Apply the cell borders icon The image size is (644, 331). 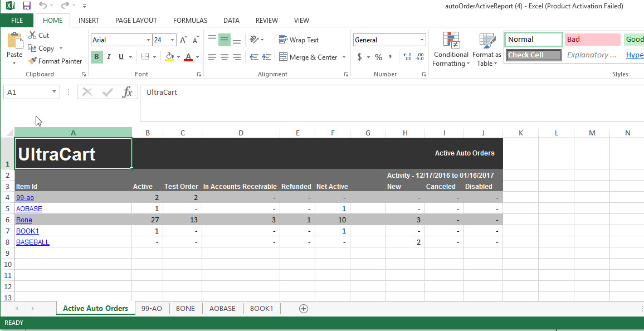(x=145, y=57)
